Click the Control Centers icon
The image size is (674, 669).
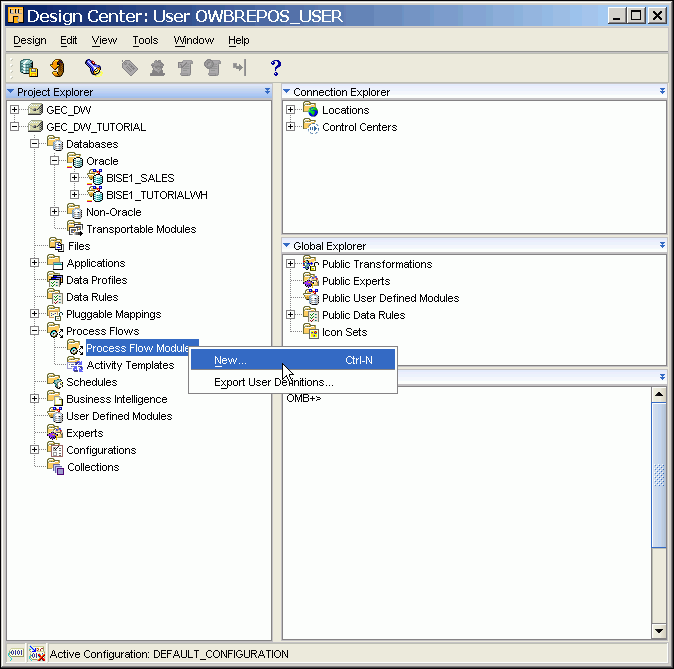click(310, 127)
